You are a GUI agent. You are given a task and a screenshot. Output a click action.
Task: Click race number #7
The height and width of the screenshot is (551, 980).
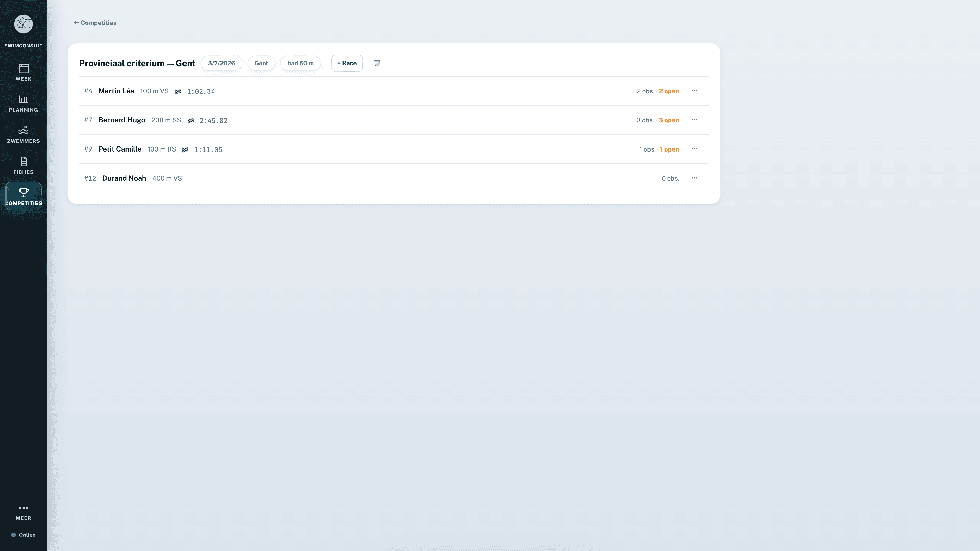(x=88, y=120)
